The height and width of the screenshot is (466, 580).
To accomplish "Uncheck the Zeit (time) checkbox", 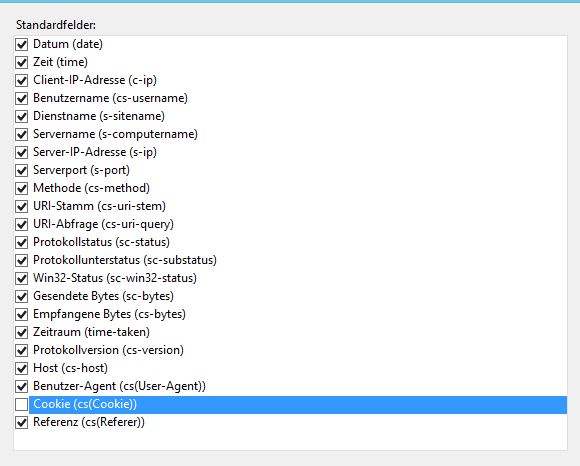I will point(21,63).
